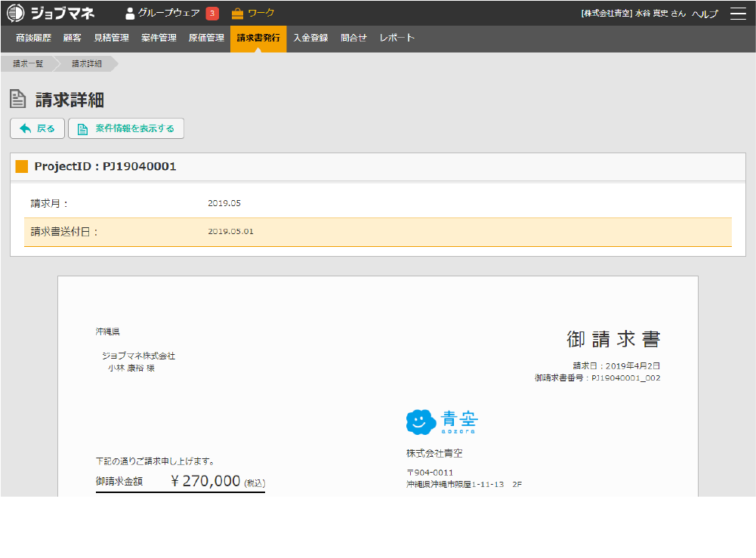Navigate to 請求一覧 breadcrumb
The image size is (756, 558).
[28, 63]
